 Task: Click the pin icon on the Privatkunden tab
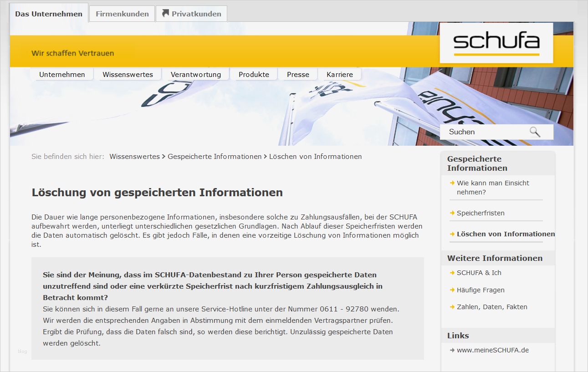pyautogui.click(x=165, y=13)
